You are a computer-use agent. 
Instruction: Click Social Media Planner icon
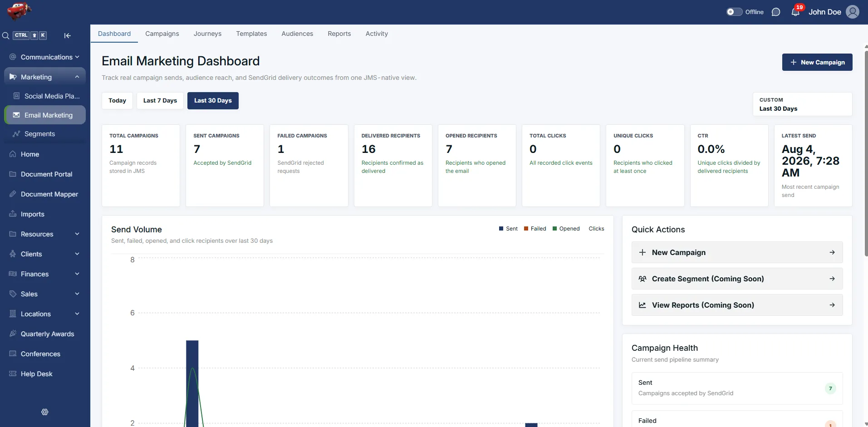coord(16,96)
